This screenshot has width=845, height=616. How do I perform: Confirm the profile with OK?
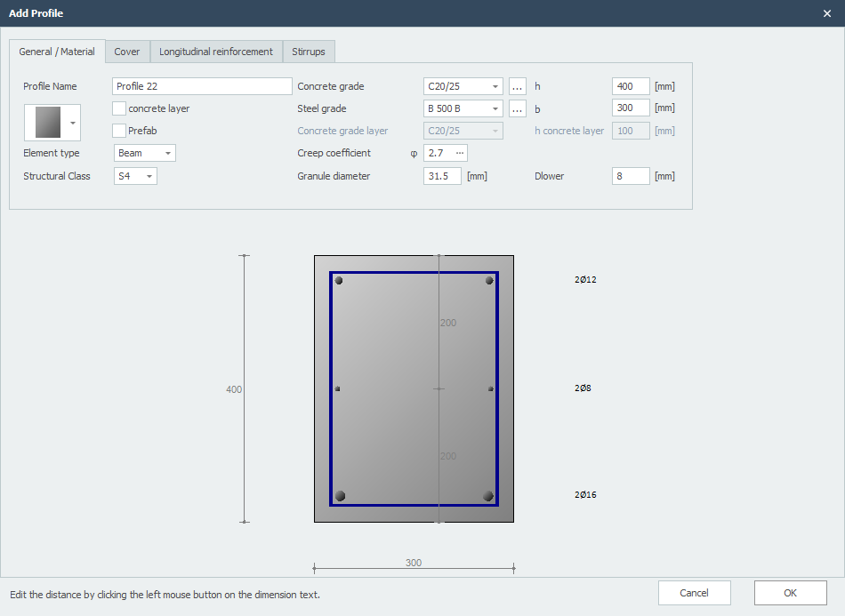pos(790,593)
